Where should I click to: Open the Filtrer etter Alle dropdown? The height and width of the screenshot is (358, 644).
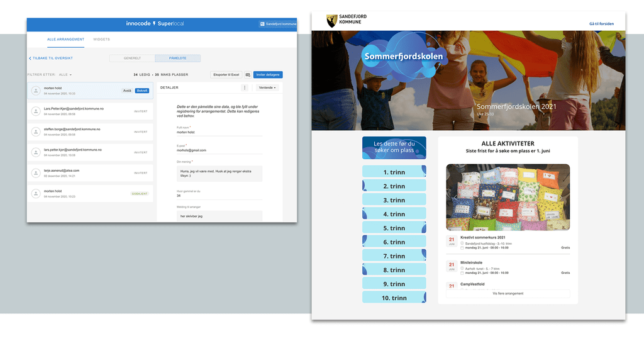[x=65, y=75]
